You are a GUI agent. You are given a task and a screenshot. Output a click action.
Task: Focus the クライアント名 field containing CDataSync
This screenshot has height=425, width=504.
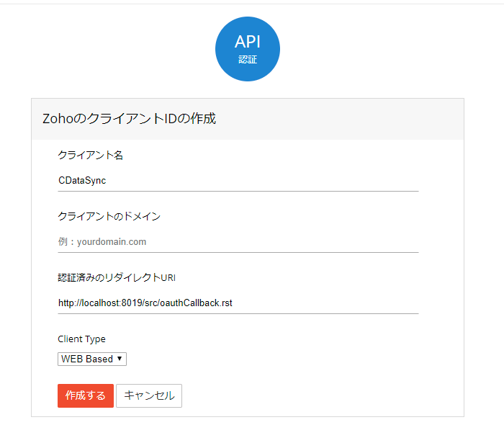pyautogui.click(x=238, y=181)
